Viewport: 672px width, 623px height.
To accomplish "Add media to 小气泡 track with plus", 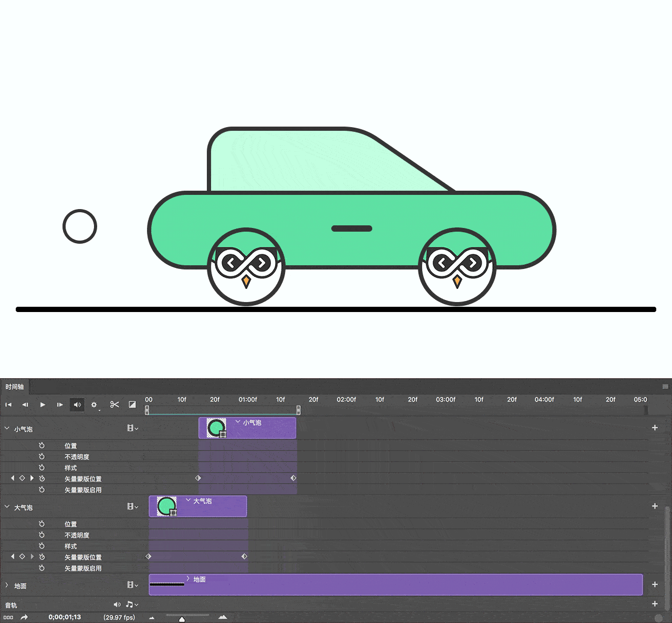I will click(655, 428).
